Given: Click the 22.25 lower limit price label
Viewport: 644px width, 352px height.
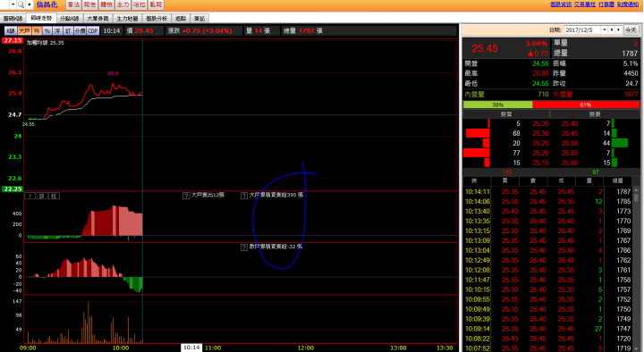Looking at the screenshot, I should 13,189.
